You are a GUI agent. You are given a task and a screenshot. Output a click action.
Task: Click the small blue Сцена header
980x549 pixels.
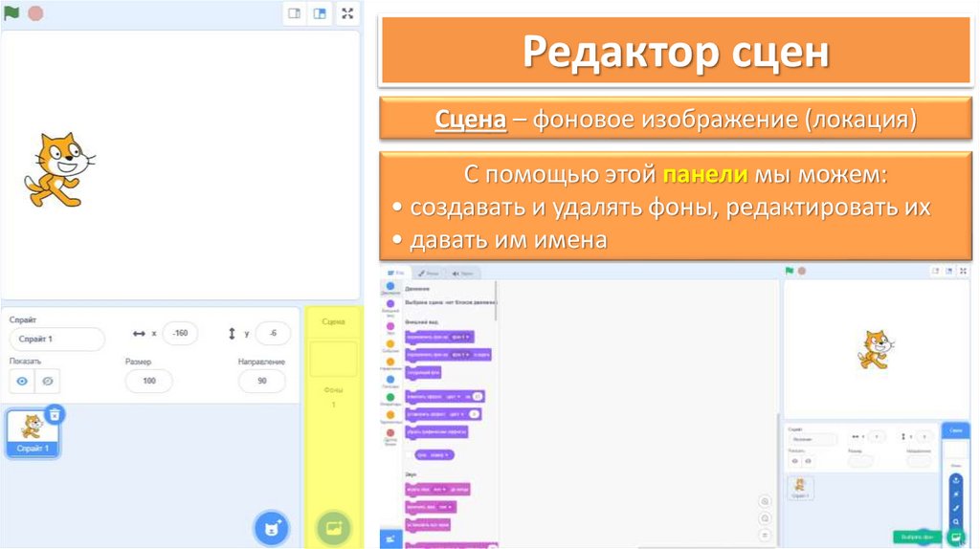956,430
